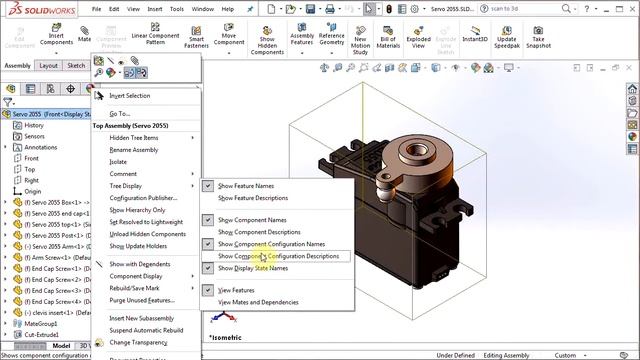The height and width of the screenshot is (360, 640).
Task: Click the New document icon
Action: 271,9
